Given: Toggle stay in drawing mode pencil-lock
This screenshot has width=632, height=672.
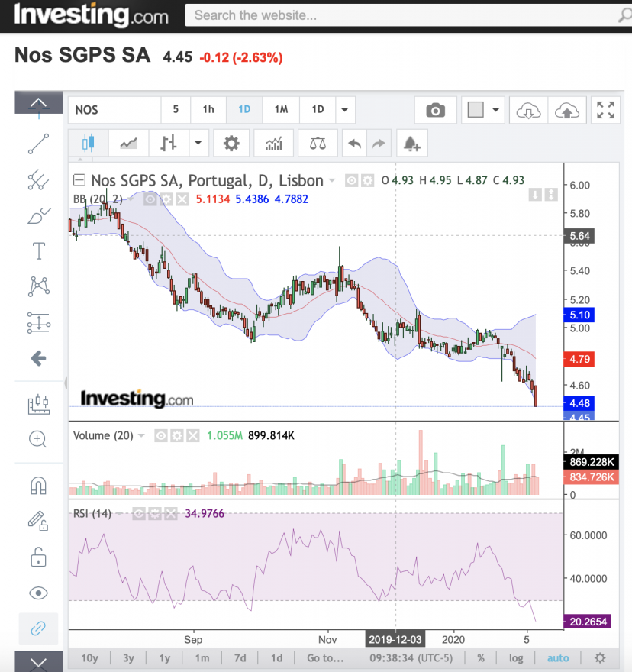Looking at the screenshot, I should click(x=38, y=521).
